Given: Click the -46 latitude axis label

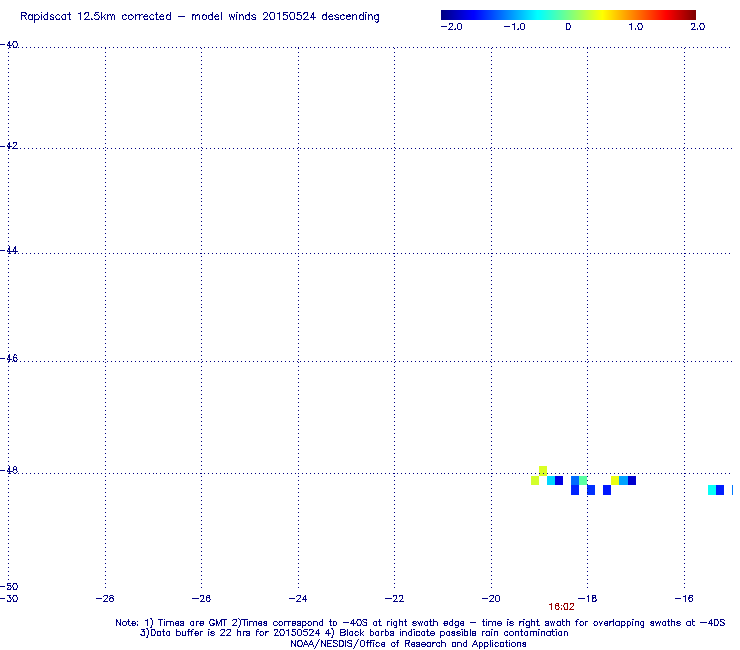Looking at the screenshot, I should 9,359.
